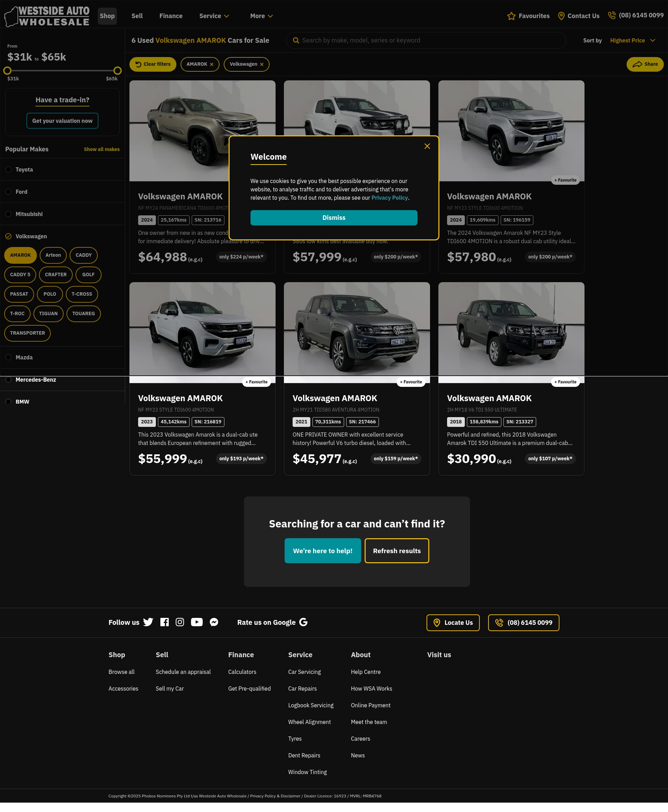The image size is (668, 812).
Task: Click Show all makes link
Action: pos(102,149)
